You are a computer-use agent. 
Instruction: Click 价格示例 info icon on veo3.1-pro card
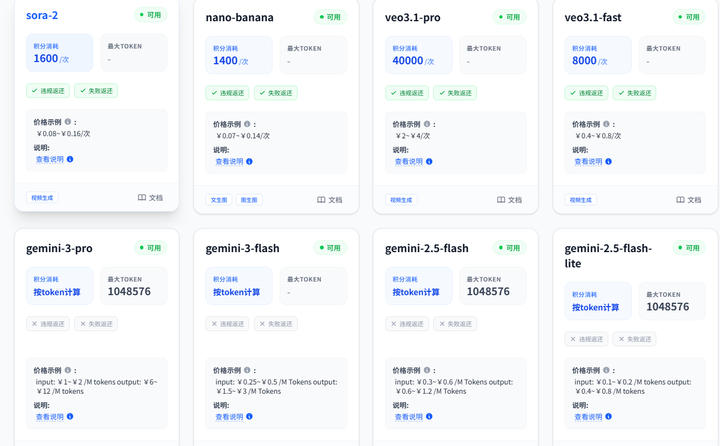[427, 125]
